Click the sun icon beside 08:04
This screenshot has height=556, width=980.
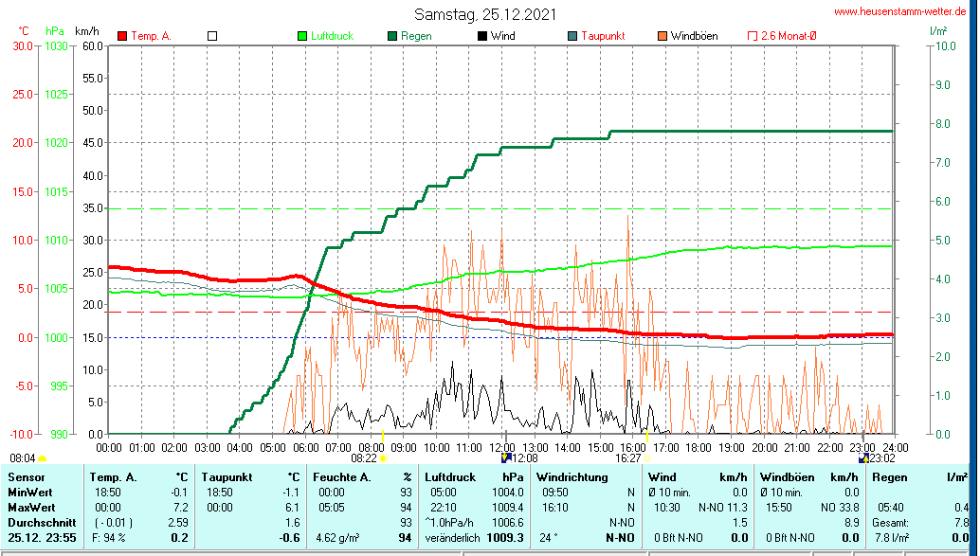(42, 459)
